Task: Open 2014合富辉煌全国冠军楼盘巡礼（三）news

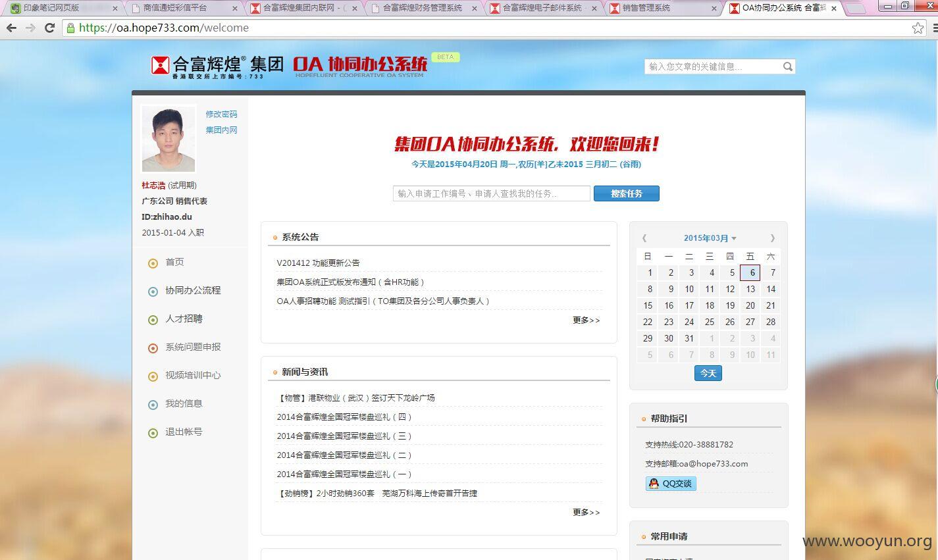Action: (x=344, y=436)
